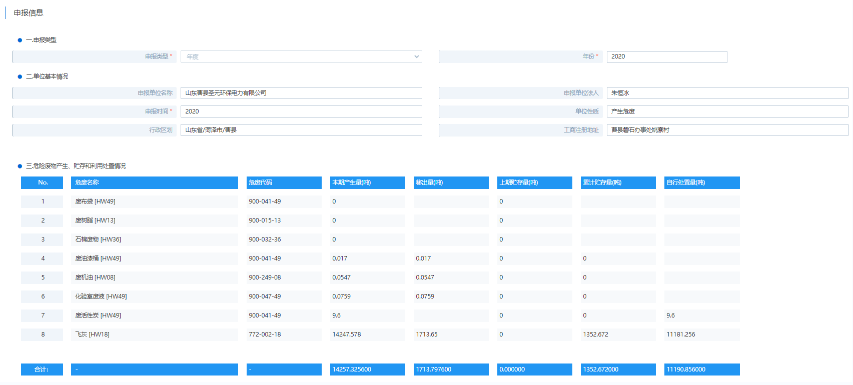Click the 行政区划 field with 山东省
Viewport: 853px width, 385px height.
coord(301,130)
